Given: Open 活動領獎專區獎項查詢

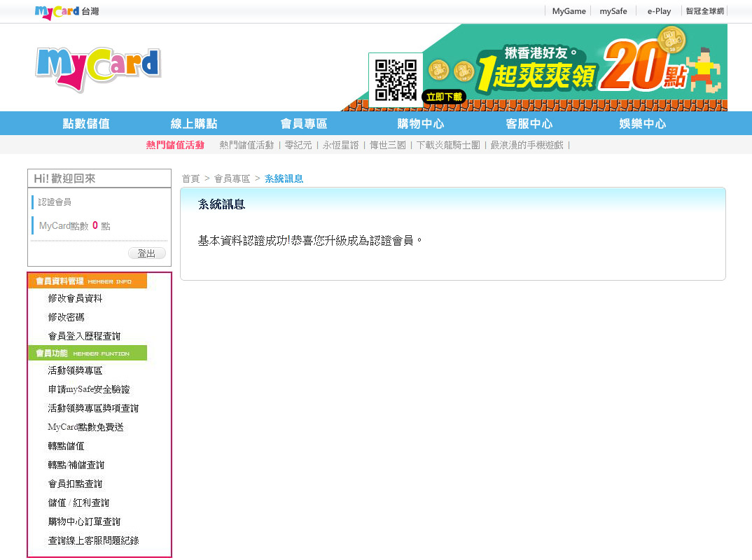Looking at the screenshot, I should click(x=94, y=409).
